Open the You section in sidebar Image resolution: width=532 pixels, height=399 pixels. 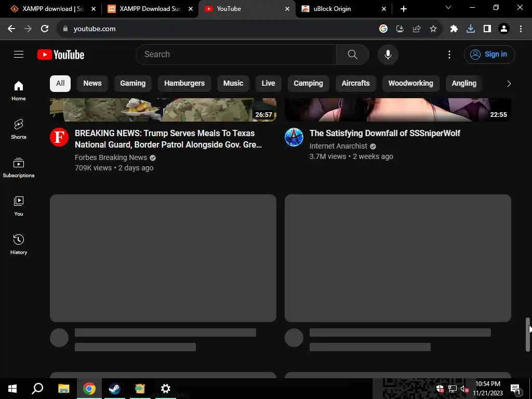coord(19,206)
